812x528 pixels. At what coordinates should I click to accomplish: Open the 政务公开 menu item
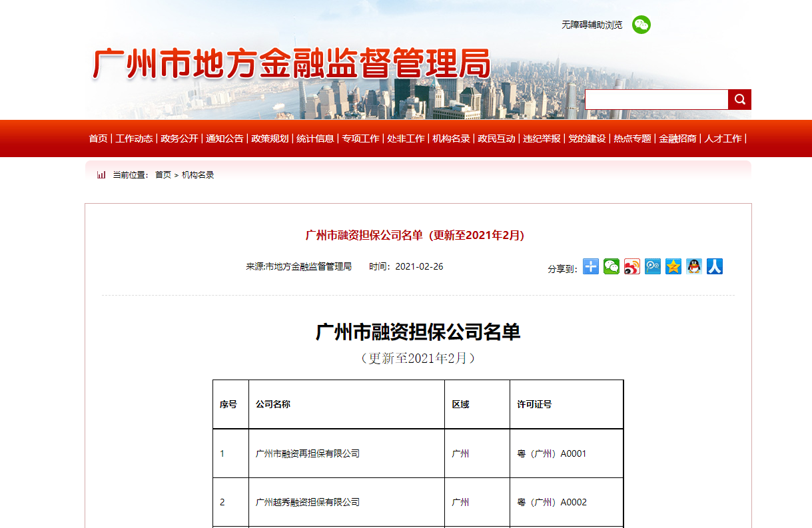tap(179, 138)
